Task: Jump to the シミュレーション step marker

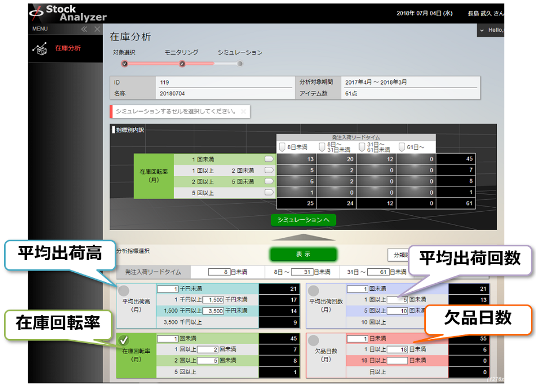Action: [x=240, y=64]
